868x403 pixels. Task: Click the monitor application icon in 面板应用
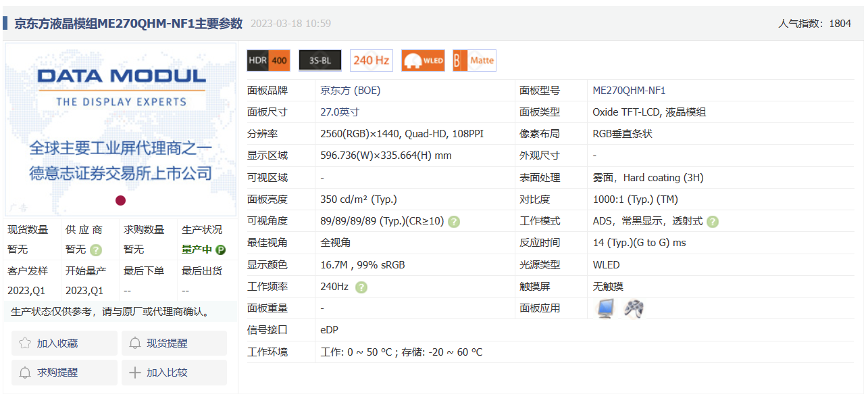click(x=605, y=308)
